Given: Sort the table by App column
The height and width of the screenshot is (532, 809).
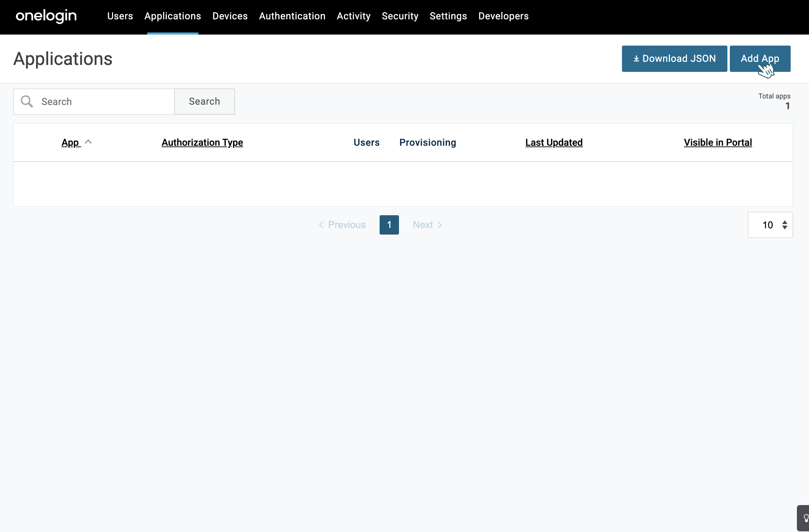Looking at the screenshot, I should [x=71, y=142].
